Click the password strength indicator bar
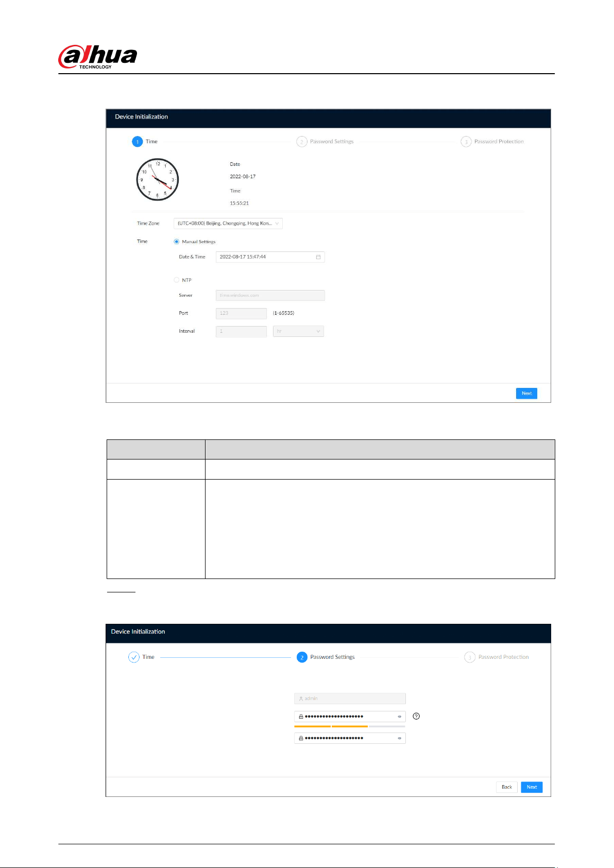Screen dimensions: 614x868 (x=350, y=726)
